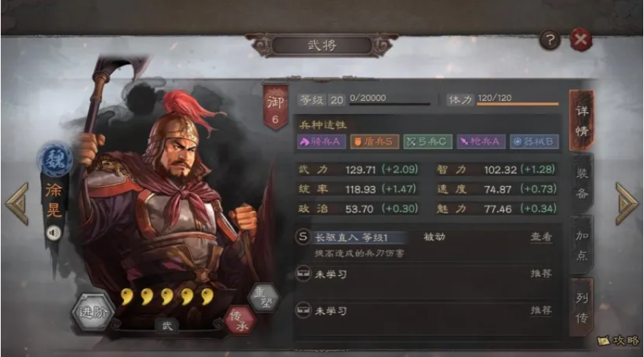This screenshot has height=357, width=644.
Task: Go to next general with right arrow
Action: (626, 204)
